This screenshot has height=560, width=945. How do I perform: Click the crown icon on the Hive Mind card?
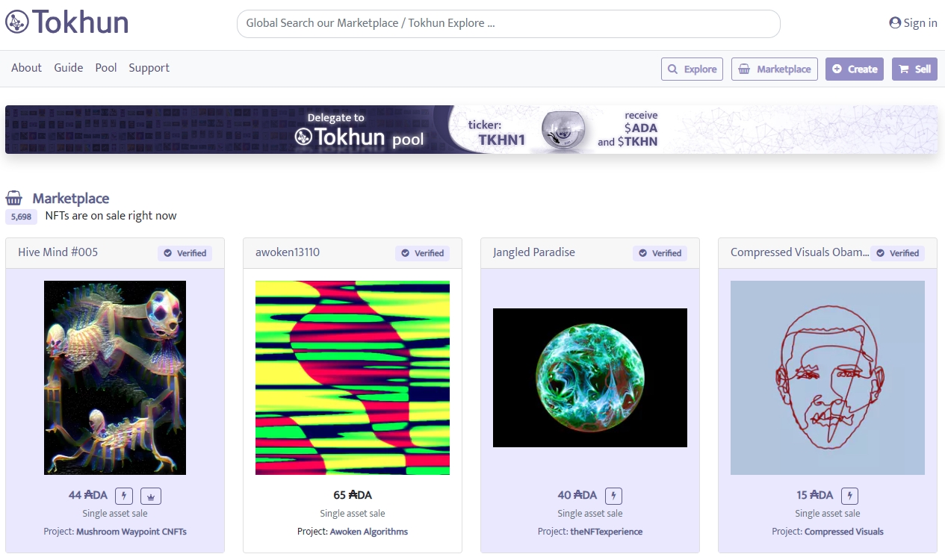[151, 495]
